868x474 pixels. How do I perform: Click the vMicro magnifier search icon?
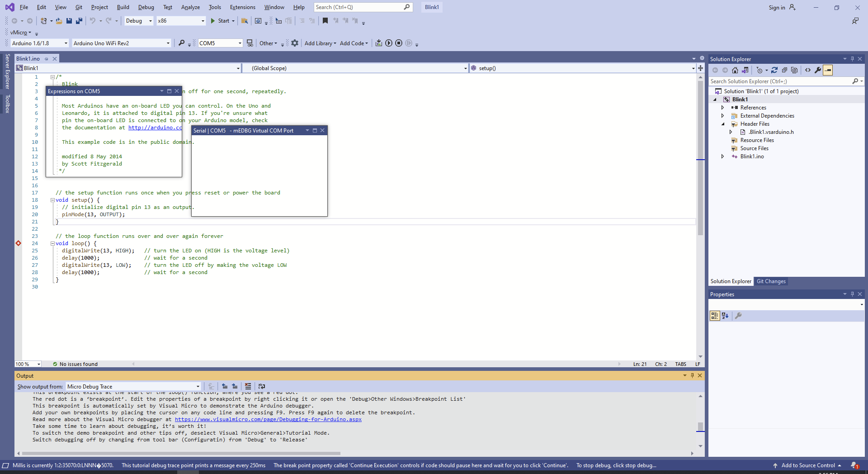click(181, 43)
